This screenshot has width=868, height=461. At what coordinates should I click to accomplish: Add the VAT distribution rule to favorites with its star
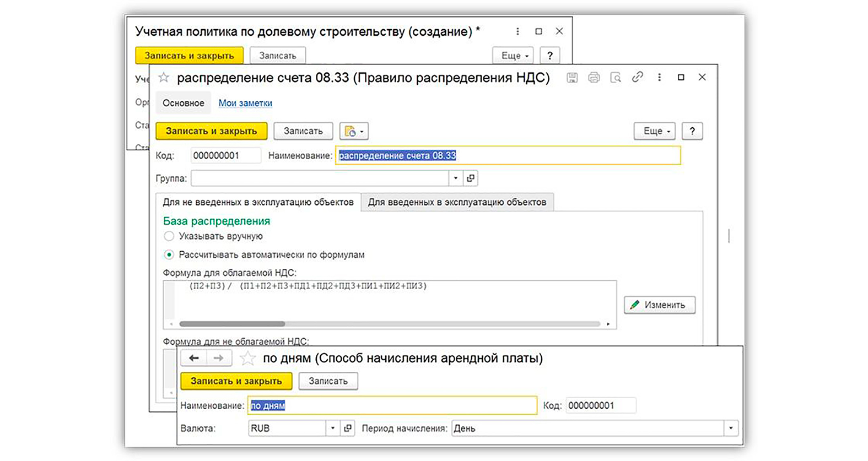164,78
